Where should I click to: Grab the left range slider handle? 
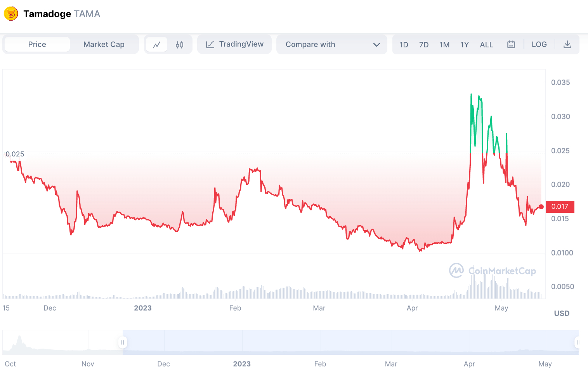click(x=123, y=342)
